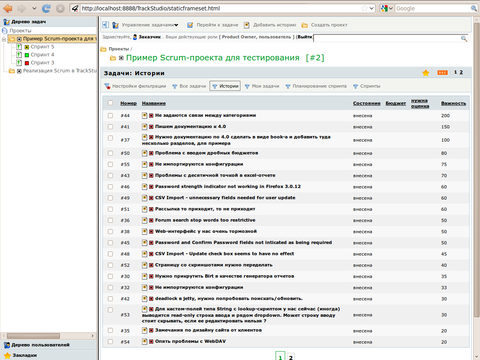The image size is (480, 360).
Task: Open the URL bar history dropdown arrow
Action: [372, 8]
